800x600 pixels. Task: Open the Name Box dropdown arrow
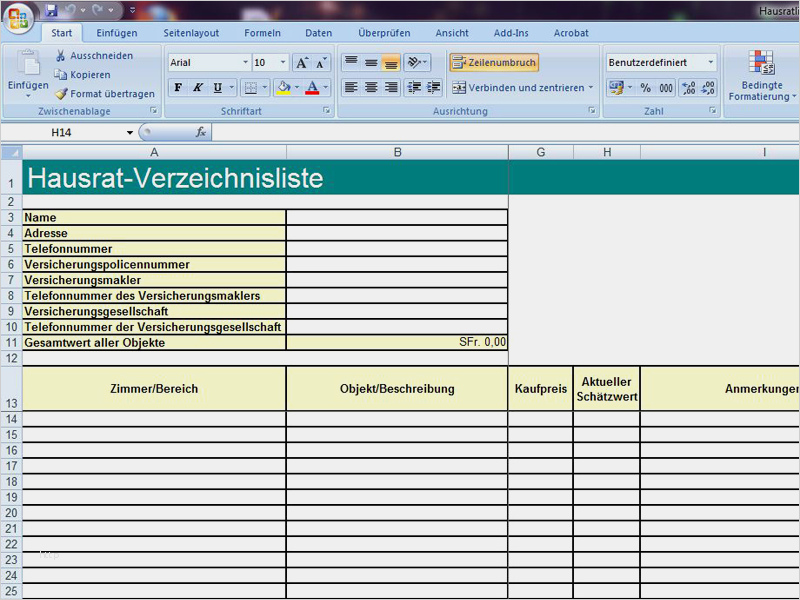[x=129, y=132]
